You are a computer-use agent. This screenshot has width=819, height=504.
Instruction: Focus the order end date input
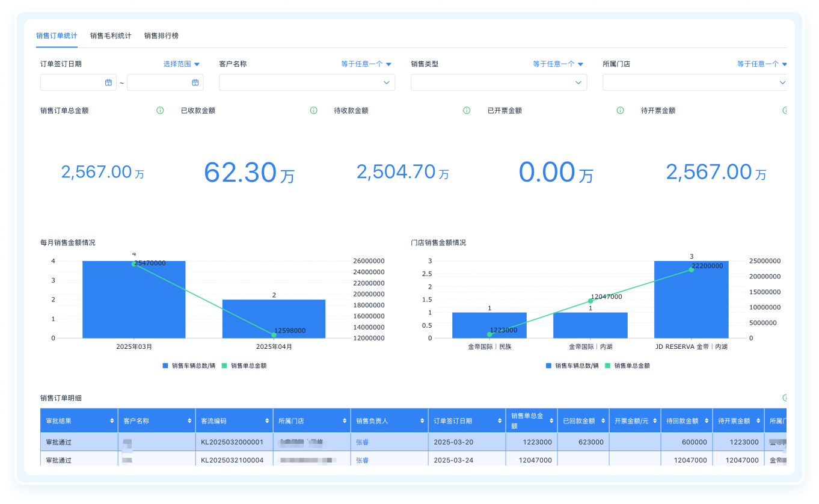[x=165, y=82]
